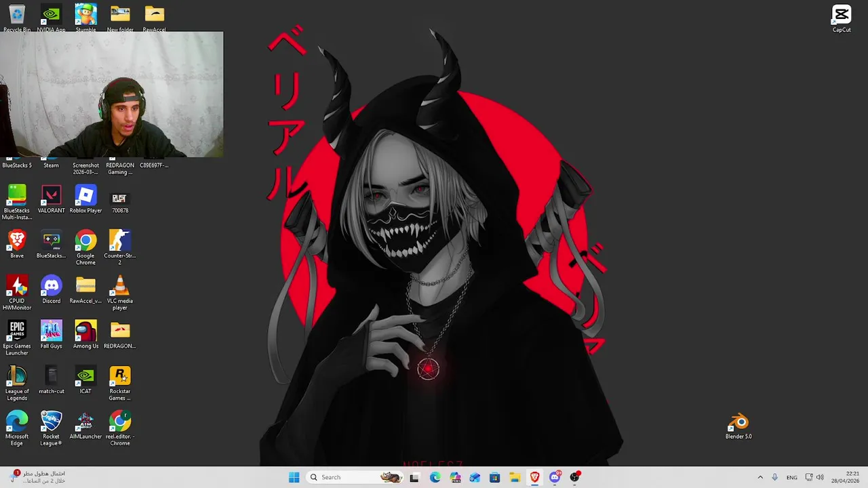Switch to OBS Studio in taskbar
The width and height of the screenshot is (868, 488).
click(x=574, y=477)
